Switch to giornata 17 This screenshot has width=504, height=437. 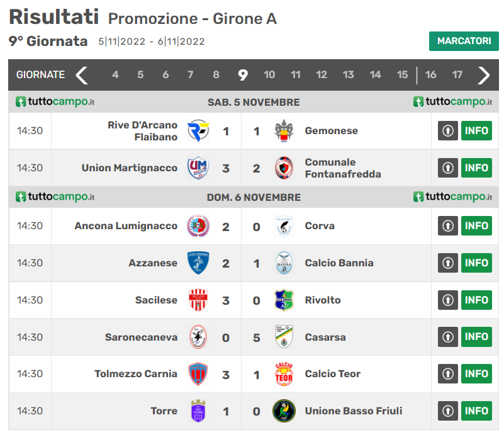[x=457, y=75]
